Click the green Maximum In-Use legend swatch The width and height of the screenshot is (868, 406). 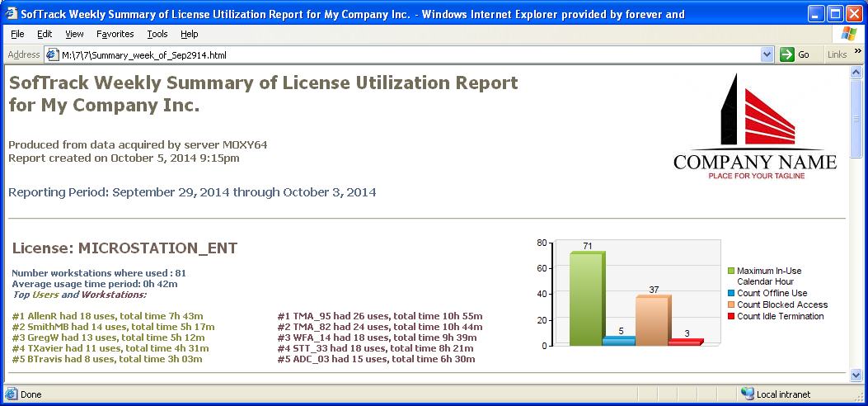(x=730, y=271)
